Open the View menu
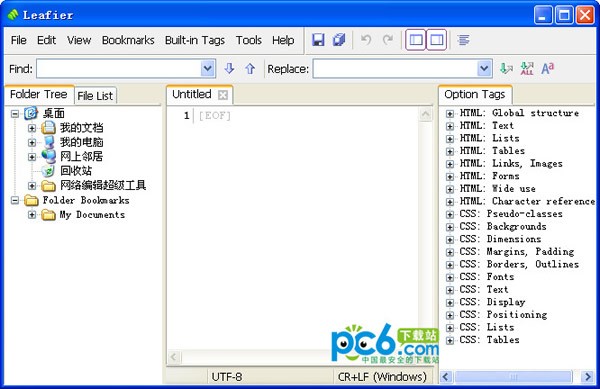 click(79, 40)
